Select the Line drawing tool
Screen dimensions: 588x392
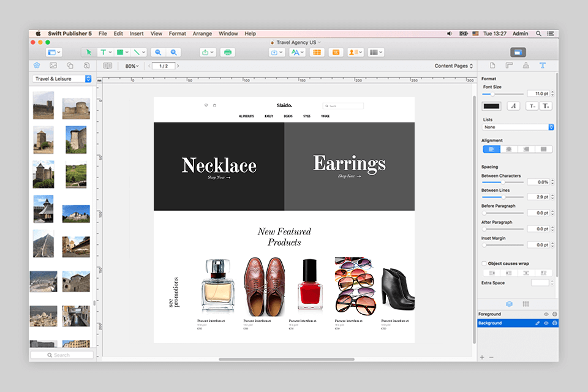(x=137, y=53)
